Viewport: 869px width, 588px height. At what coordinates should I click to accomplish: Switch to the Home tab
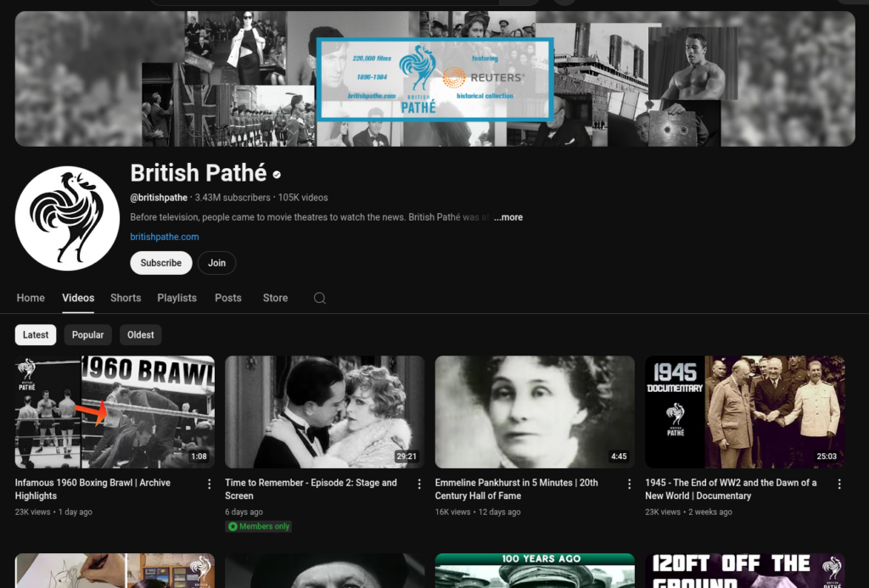click(31, 298)
